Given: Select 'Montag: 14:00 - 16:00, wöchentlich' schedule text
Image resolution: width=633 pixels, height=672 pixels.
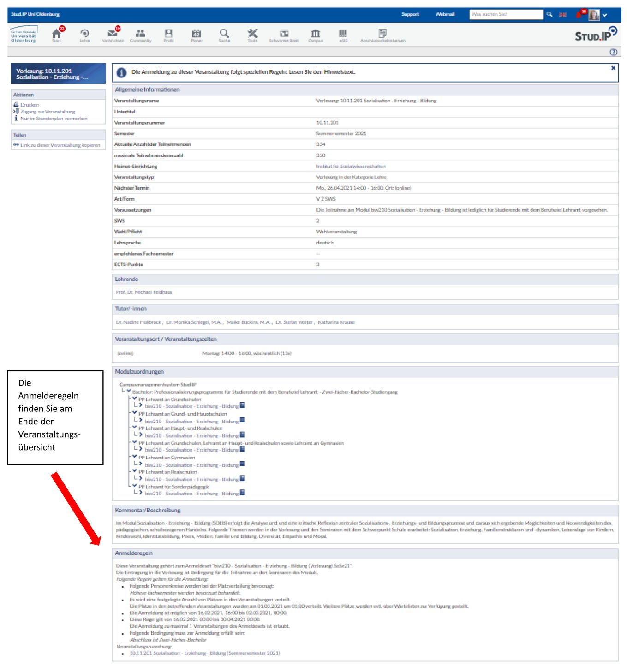Looking at the screenshot, I should (241, 353).
